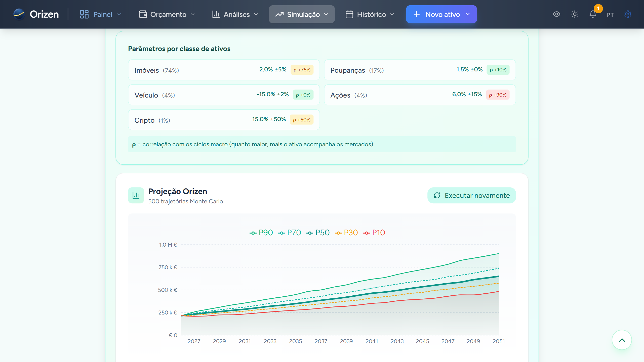
Task: Click the Orizen planet logo
Action: coord(19,14)
